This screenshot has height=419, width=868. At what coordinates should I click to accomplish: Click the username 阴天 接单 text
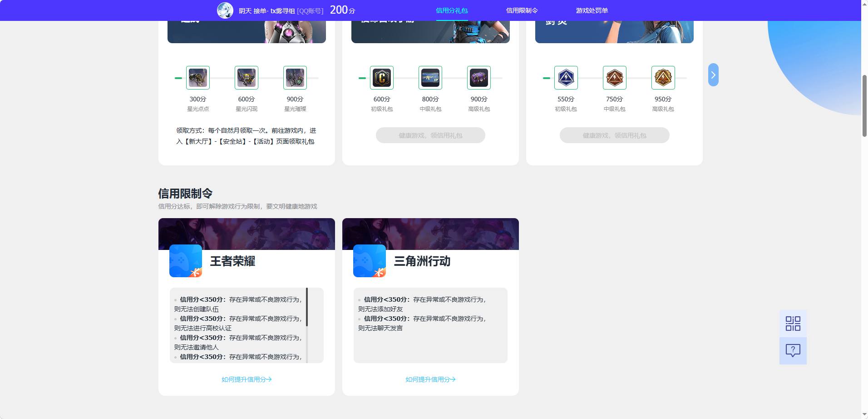267,10
